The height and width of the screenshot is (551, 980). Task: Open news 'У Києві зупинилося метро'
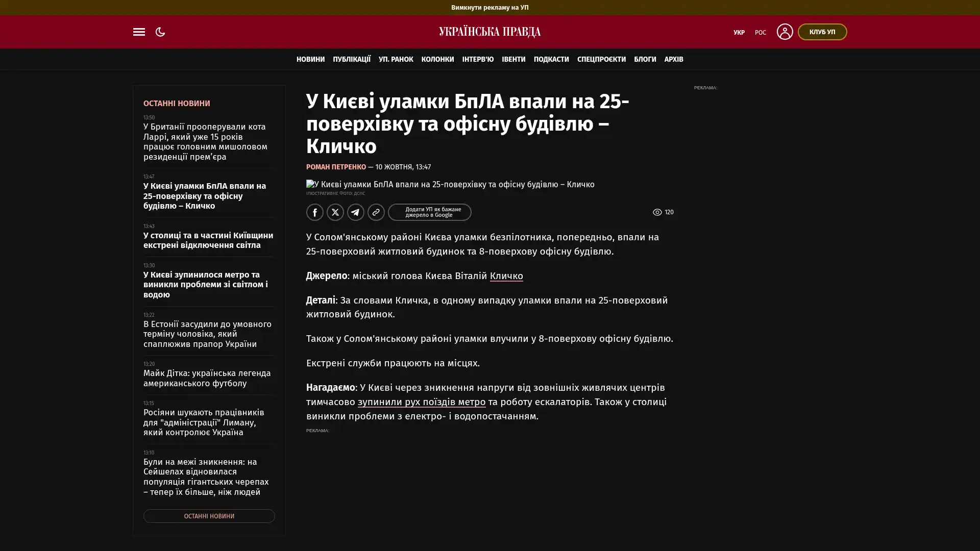[x=205, y=285]
